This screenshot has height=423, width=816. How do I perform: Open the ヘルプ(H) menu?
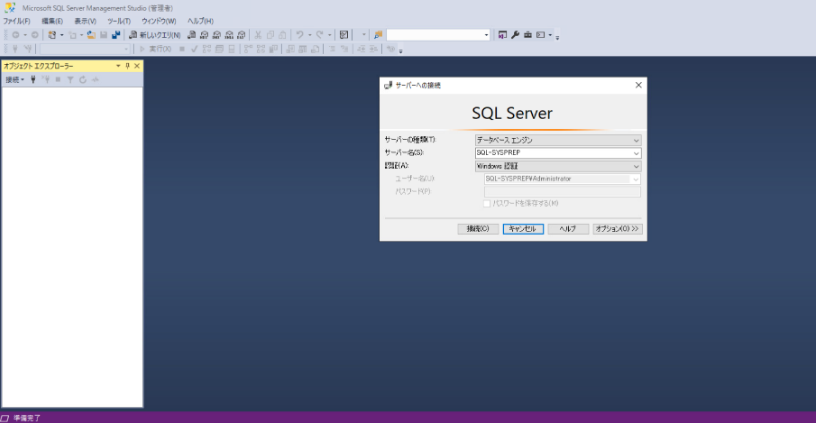click(x=200, y=21)
